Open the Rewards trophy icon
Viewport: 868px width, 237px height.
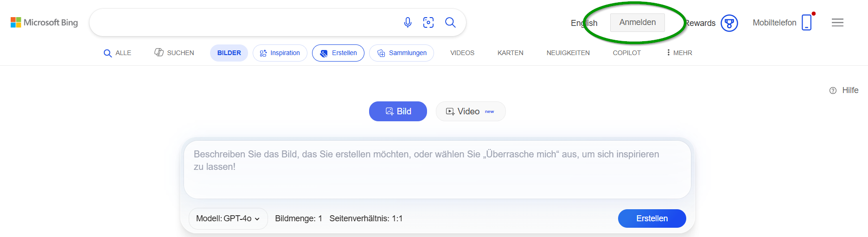point(729,23)
